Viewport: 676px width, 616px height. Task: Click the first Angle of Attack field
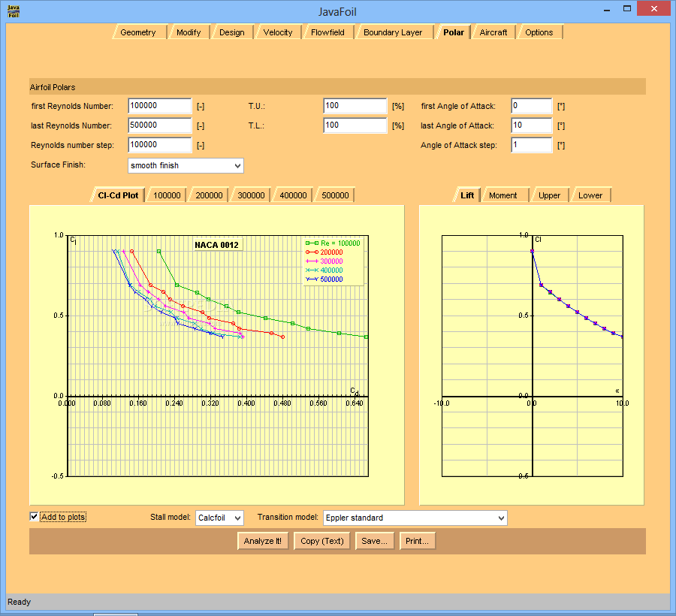pyautogui.click(x=532, y=106)
